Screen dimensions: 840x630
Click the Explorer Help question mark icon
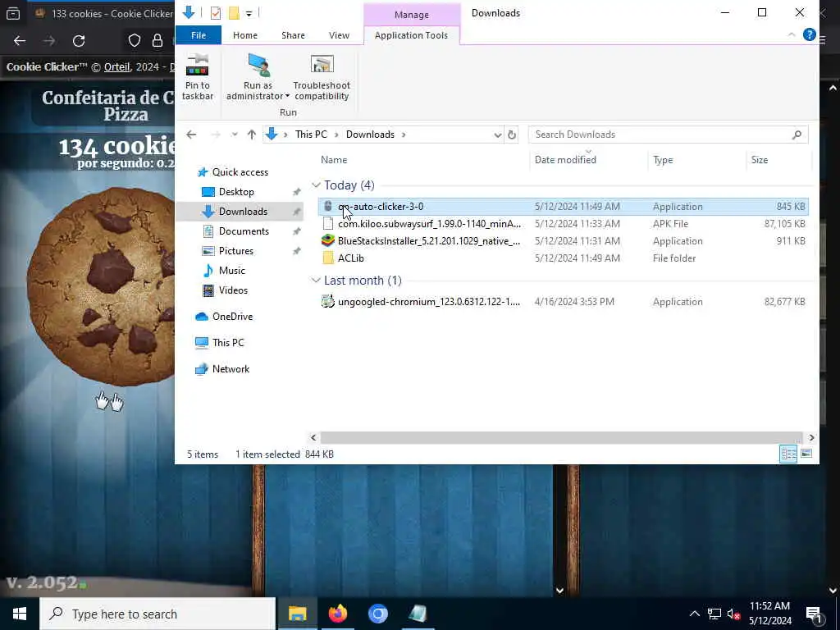coord(809,34)
